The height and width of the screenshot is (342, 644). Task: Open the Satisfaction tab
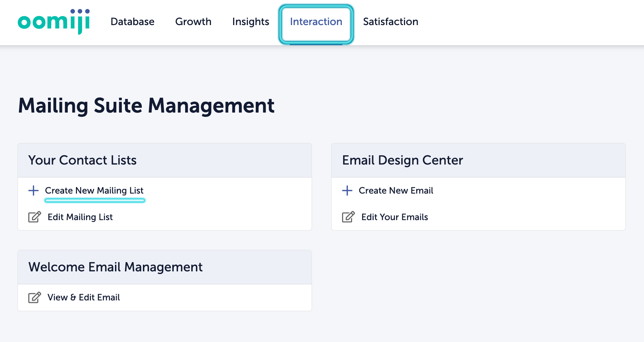[x=390, y=22]
